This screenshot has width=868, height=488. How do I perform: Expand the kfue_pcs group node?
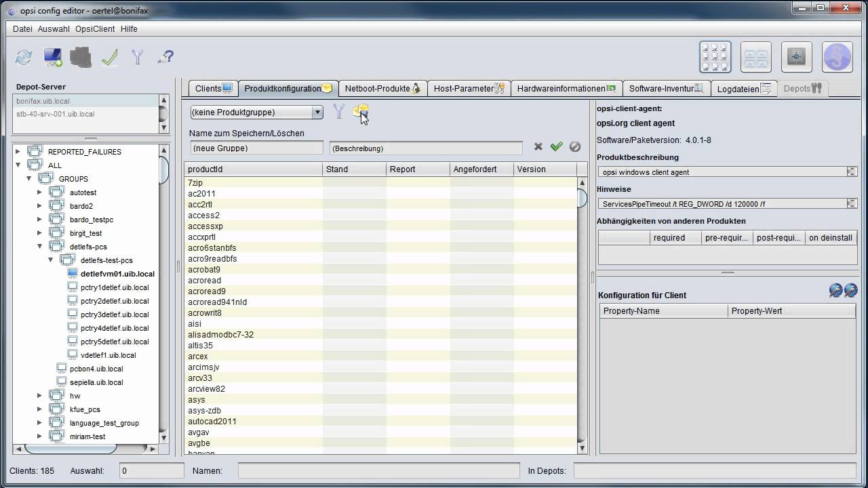coord(40,409)
